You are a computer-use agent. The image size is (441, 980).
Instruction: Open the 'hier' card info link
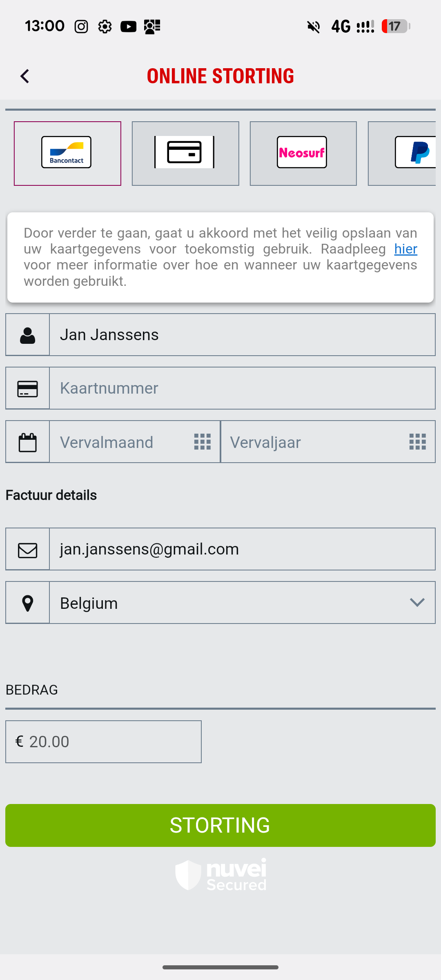(x=405, y=249)
